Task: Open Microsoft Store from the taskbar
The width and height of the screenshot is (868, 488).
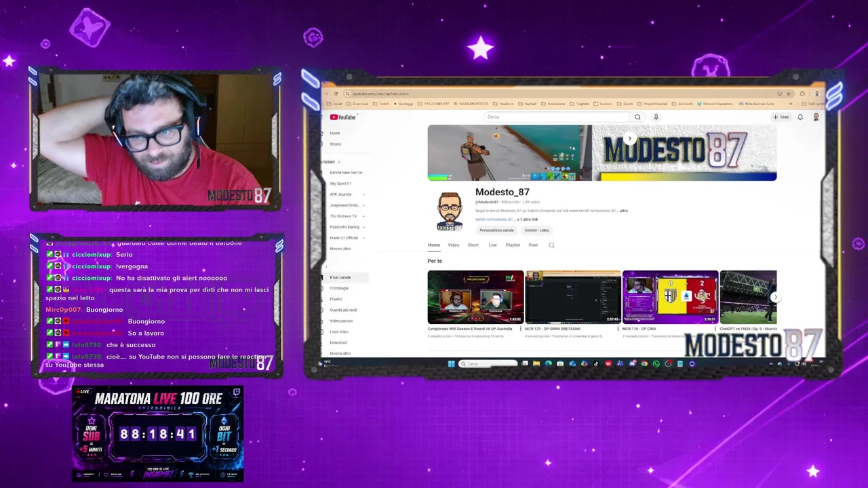Action: [x=560, y=364]
